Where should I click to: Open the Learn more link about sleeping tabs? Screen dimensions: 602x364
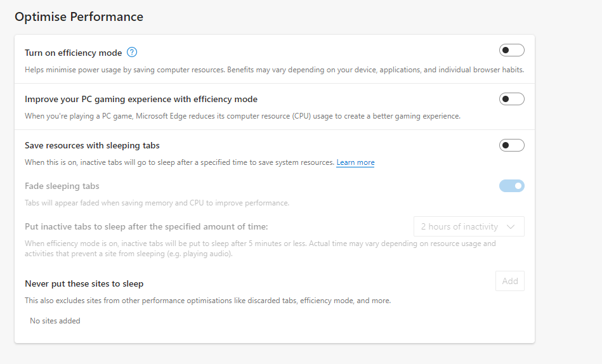point(355,162)
